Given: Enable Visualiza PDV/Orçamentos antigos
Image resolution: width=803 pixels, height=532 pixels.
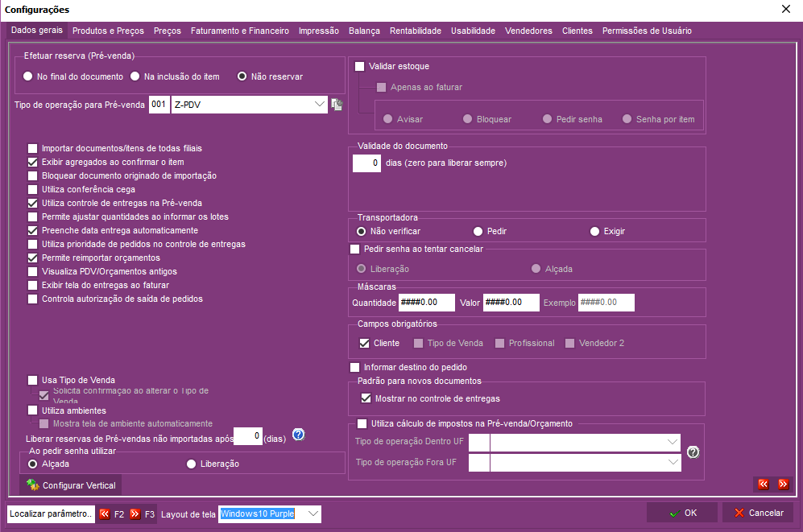Looking at the screenshot, I should pos(33,271).
